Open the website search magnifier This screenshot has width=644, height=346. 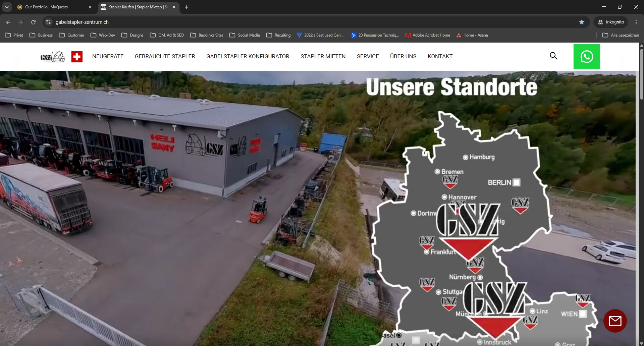(x=553, y=56)
